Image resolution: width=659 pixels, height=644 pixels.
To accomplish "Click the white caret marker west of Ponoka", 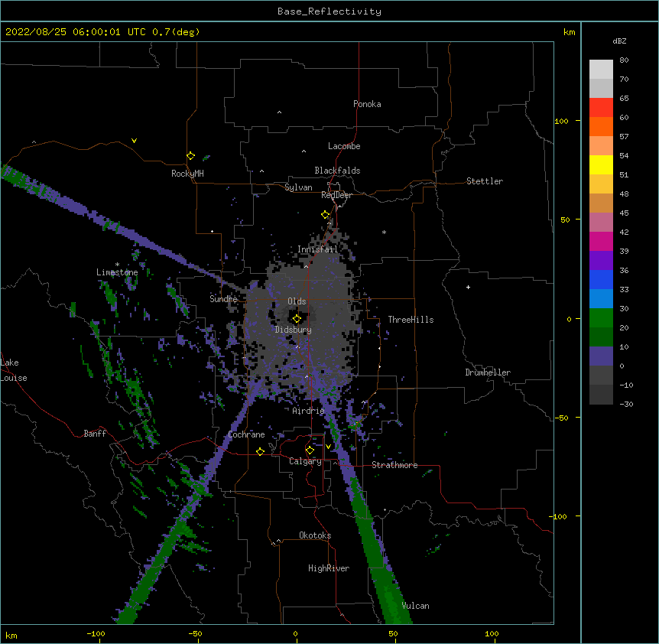I will pos(279,112).
